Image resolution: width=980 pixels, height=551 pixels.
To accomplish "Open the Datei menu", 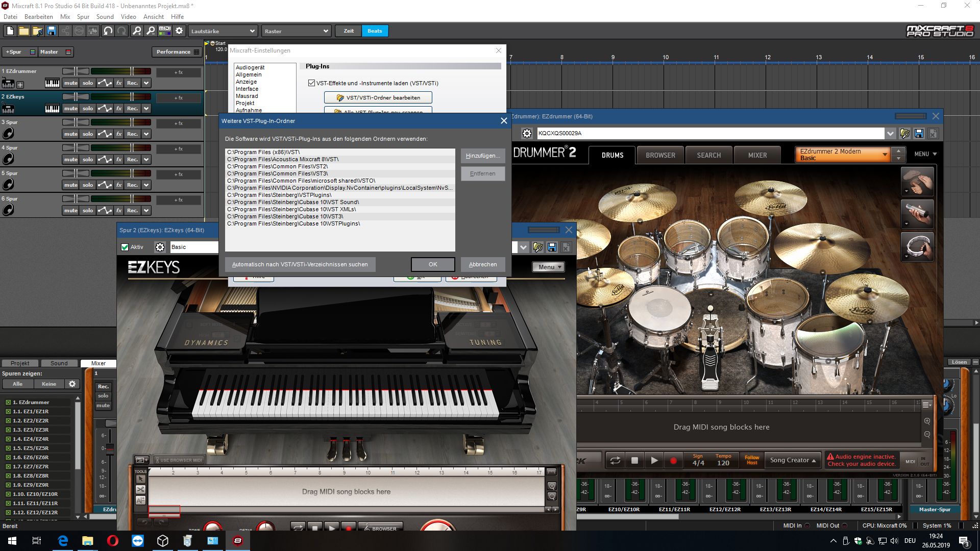I will point(10,17).
